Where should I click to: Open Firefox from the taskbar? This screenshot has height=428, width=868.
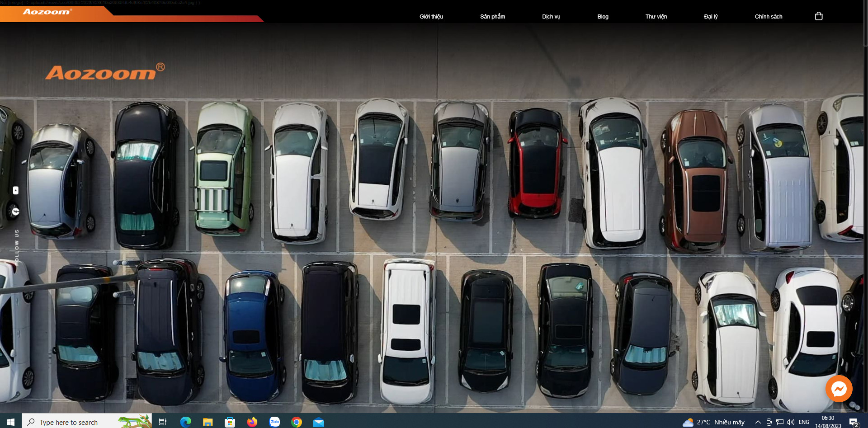pos(252,422)
